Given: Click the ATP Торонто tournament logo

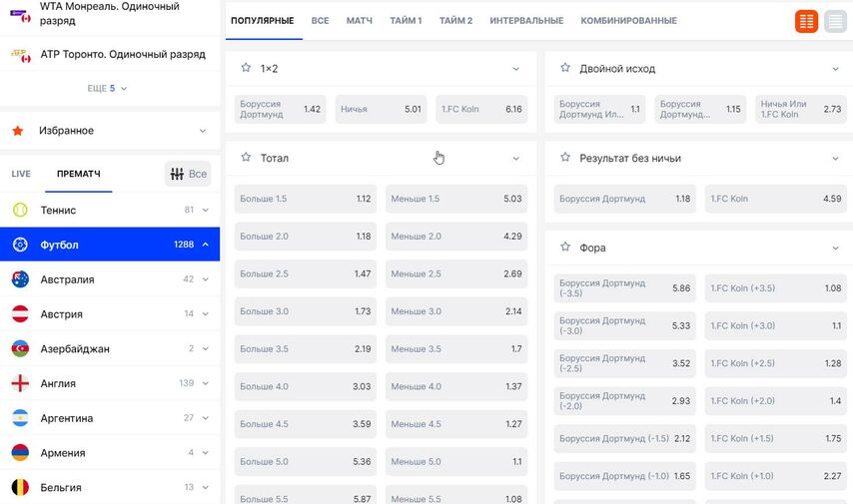Looking at the screenshot, I should point(21,56).
